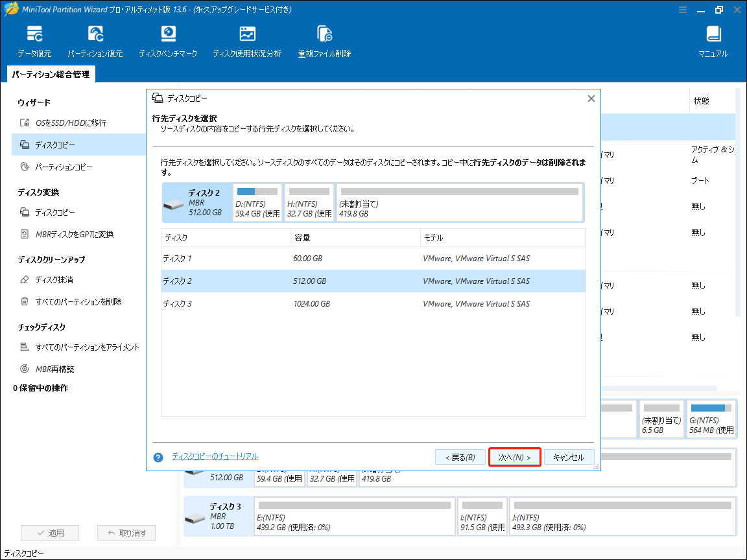Select ディスク 1 row in list
The height and width of the screenshot is (560, 747).
(x=373, y=259)
